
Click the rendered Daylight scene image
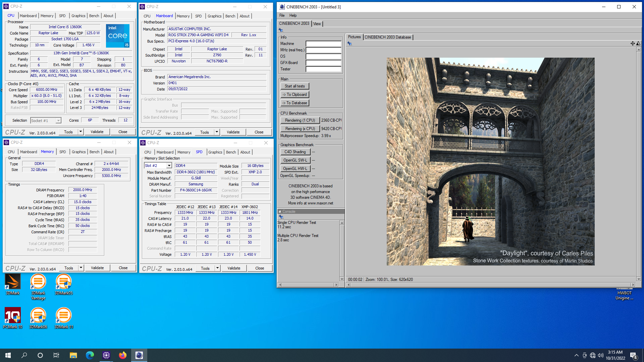490,162
